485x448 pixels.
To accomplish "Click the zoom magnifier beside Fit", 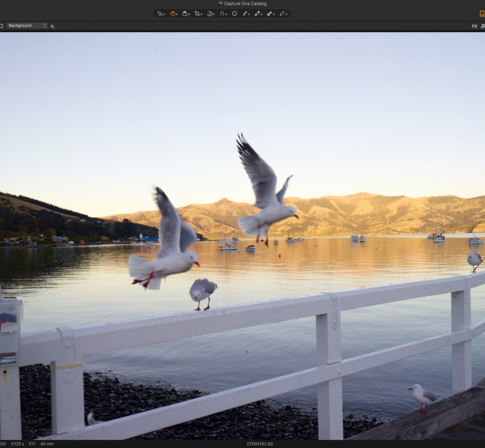I will coord(483,26).
